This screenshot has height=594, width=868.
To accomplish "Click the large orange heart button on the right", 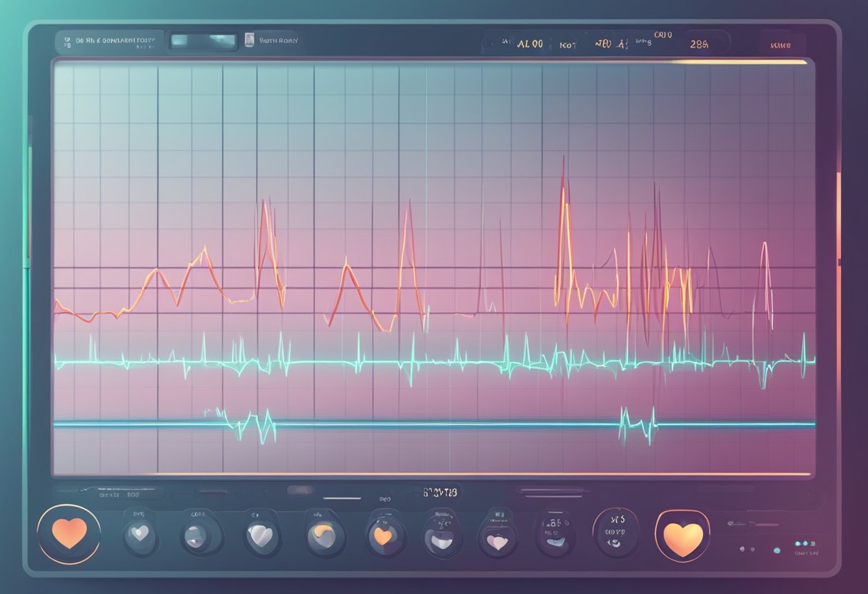I will click(x=682, y=533).
